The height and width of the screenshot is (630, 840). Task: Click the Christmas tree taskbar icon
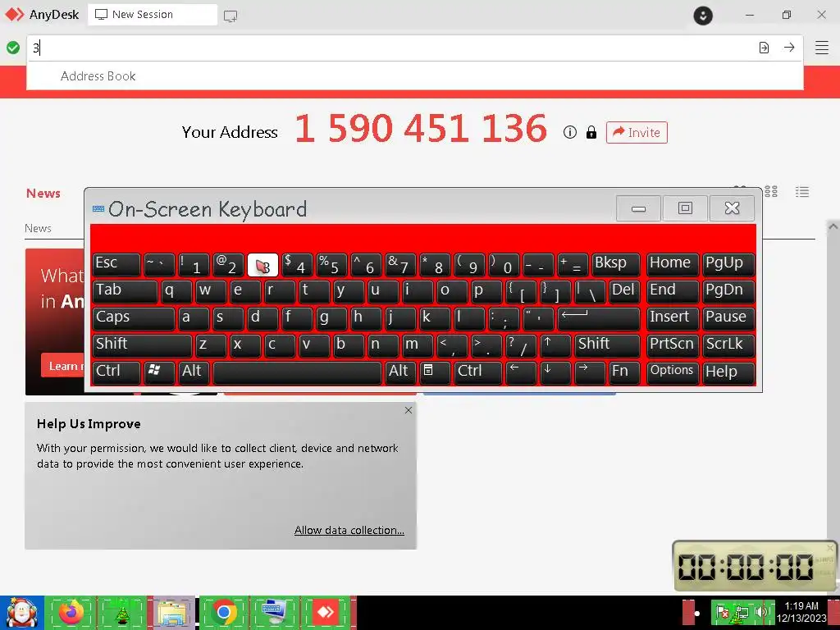[x=122, y=614]
